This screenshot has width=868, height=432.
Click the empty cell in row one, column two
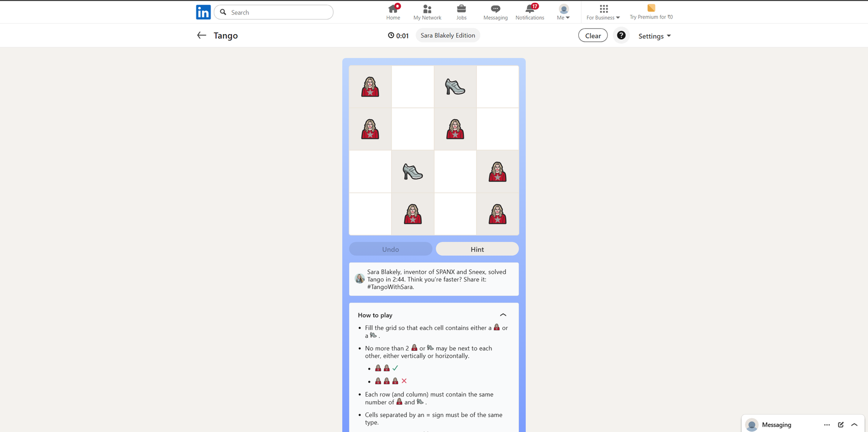tap(413, 87)
